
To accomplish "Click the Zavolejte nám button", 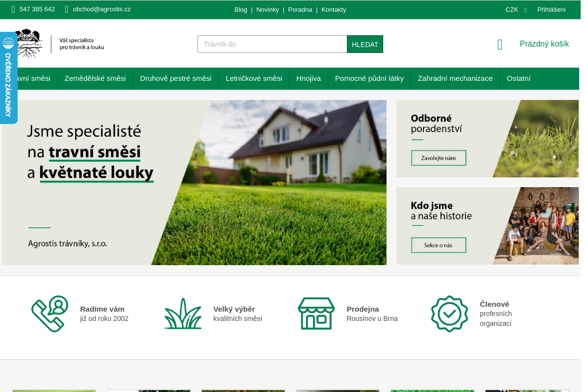I will pos(438,158).
